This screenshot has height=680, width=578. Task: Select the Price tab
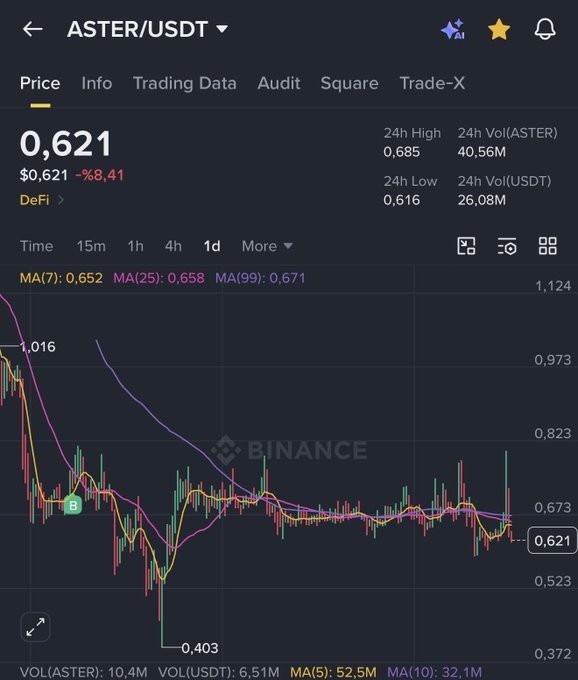[40, 83]
